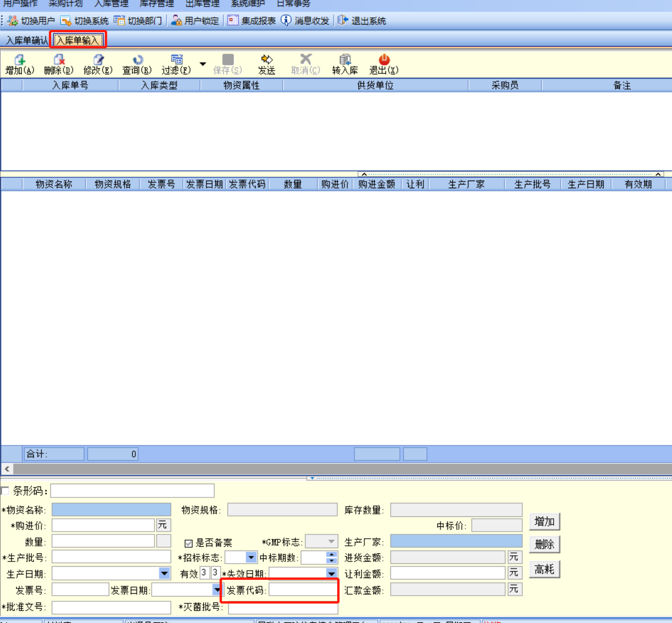This screenshot has width=672, height=623.
Task: Click the 修改(E) edit toolbar icon
Action: tap(98, 60)
